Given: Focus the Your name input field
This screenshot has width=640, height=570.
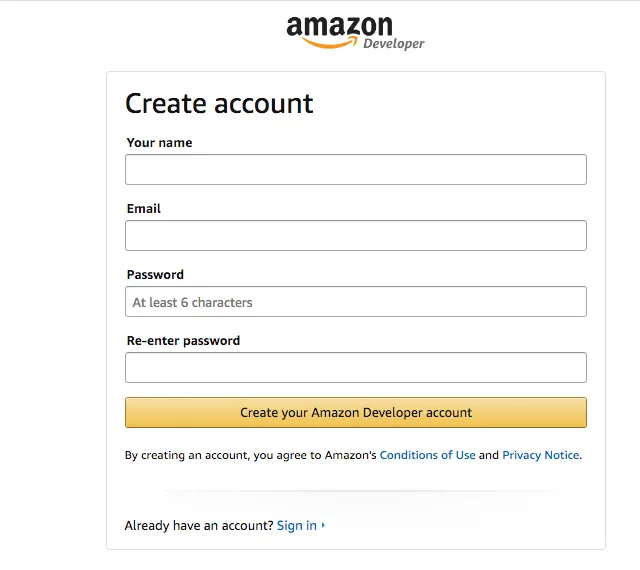Looking at the screenshot, I should click(355, 170).
